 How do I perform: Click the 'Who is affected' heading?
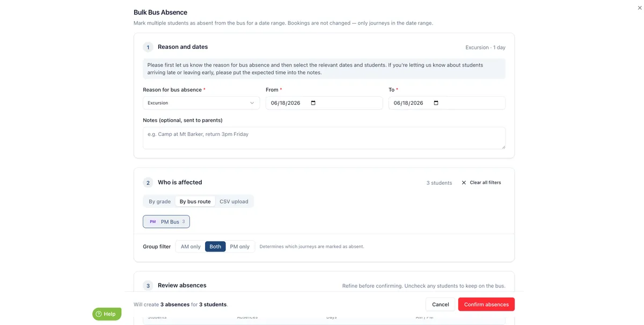(x=180, y=182)
